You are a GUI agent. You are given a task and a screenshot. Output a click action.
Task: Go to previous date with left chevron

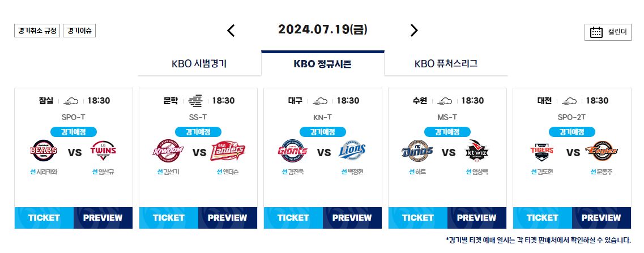tap(231, 31)
